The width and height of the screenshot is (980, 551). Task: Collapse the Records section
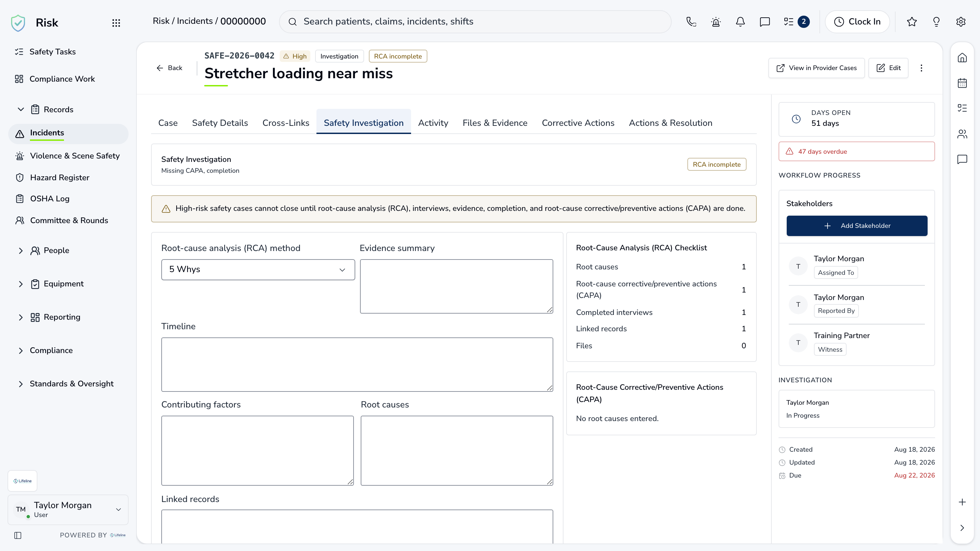coord(20,110)
